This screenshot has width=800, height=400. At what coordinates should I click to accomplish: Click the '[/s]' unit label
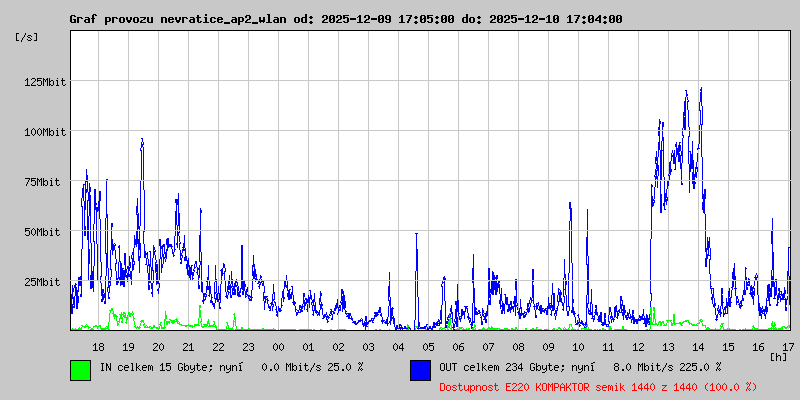[27, 37]
